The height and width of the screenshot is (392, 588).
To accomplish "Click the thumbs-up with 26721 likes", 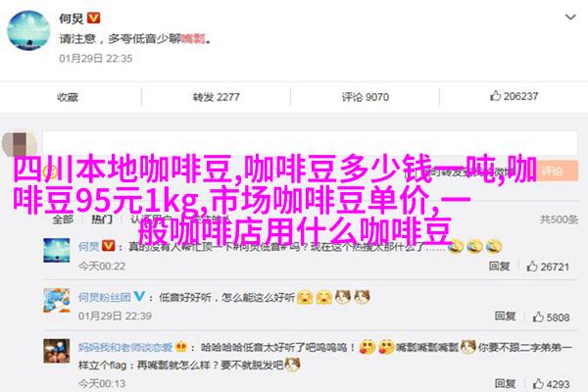I will 548,267.
